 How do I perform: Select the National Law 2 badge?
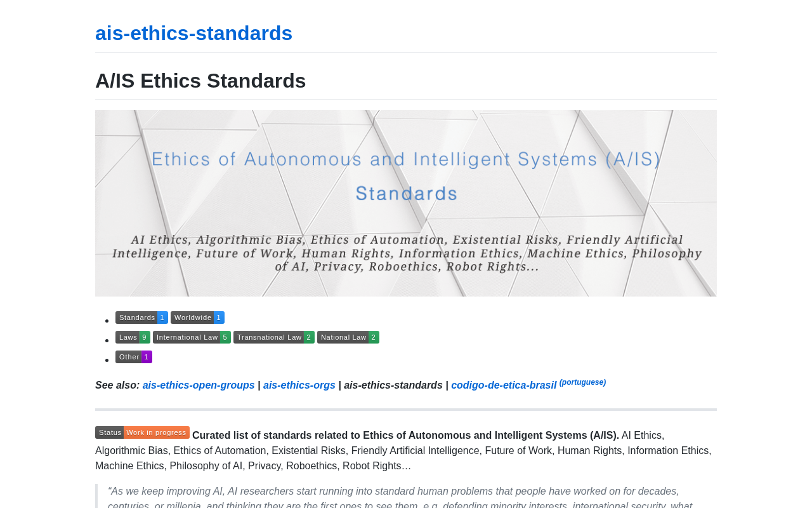tap(348, 337)
